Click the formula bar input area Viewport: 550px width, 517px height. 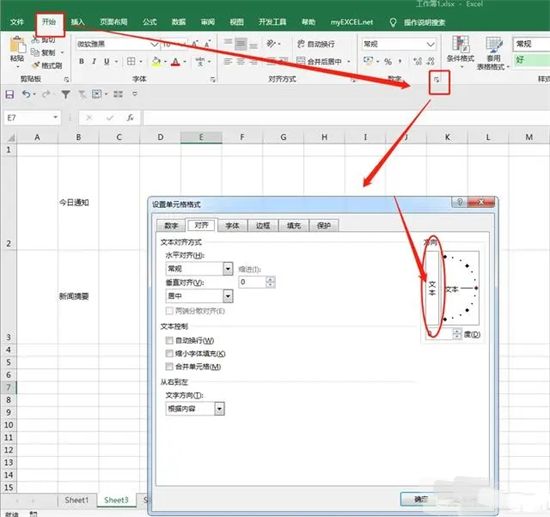346,118
